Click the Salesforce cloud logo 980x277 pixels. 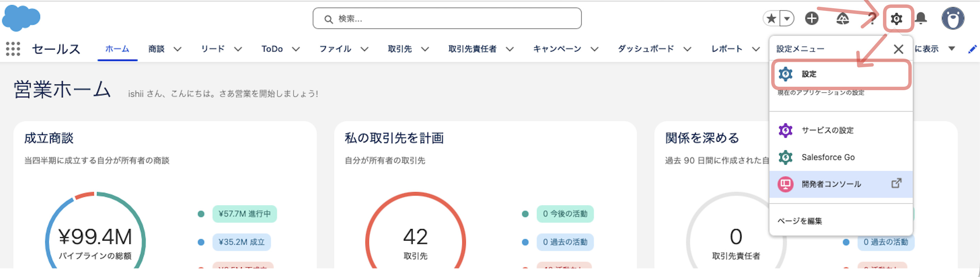(21, 18)
